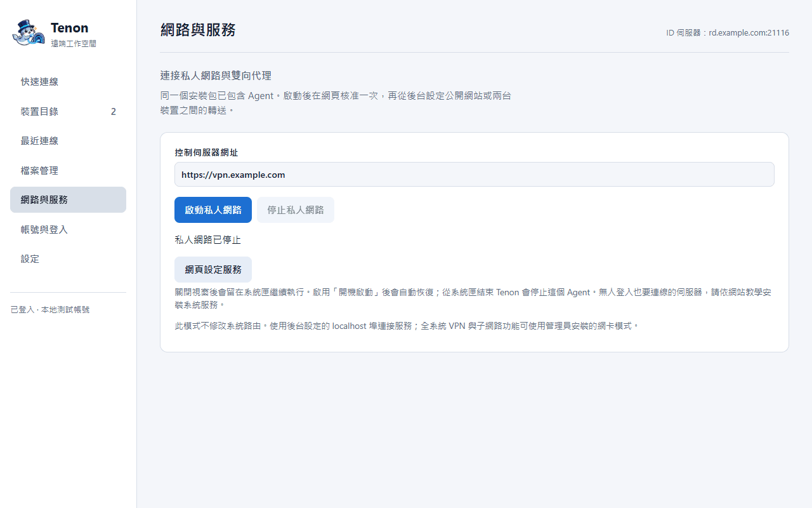Go to 裝置目錄 sidebar item

68,112
